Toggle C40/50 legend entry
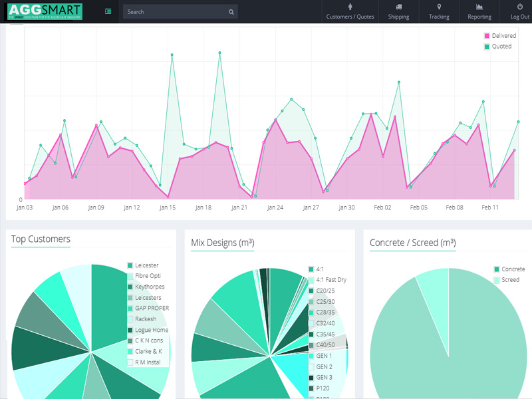This screenshot has width=532, height=399. tap(322, 345)
